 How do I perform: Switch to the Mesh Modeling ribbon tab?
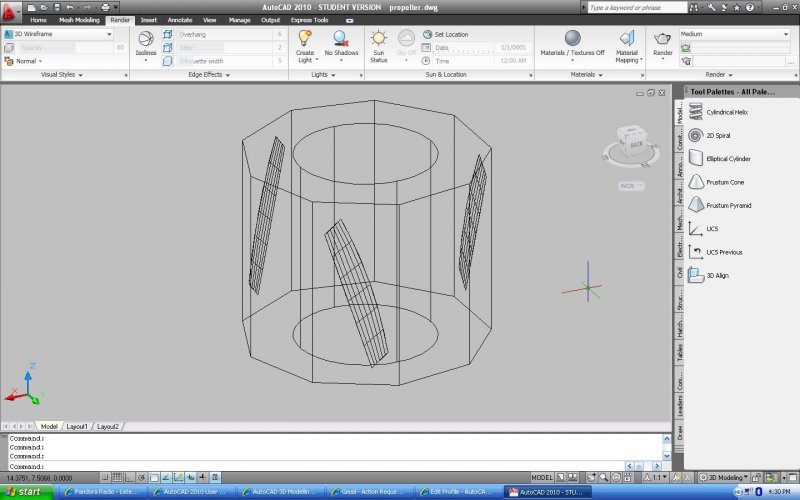79,19
